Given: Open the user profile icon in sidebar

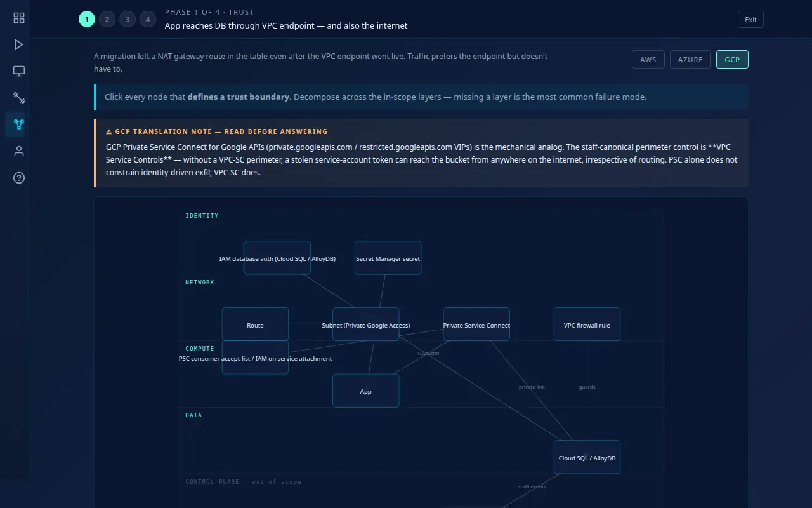Looking at the screenshot, I should coord(19,151).
